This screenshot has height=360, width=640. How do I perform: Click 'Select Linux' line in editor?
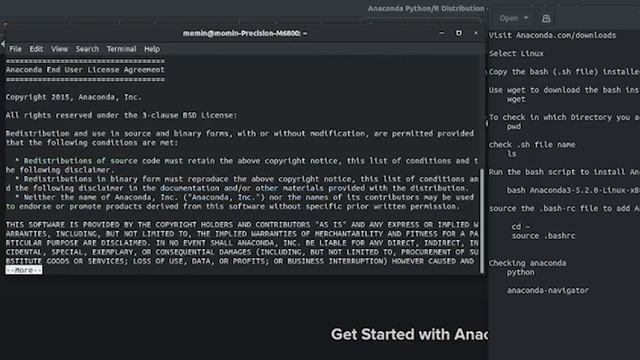click(x=516, y=53)
